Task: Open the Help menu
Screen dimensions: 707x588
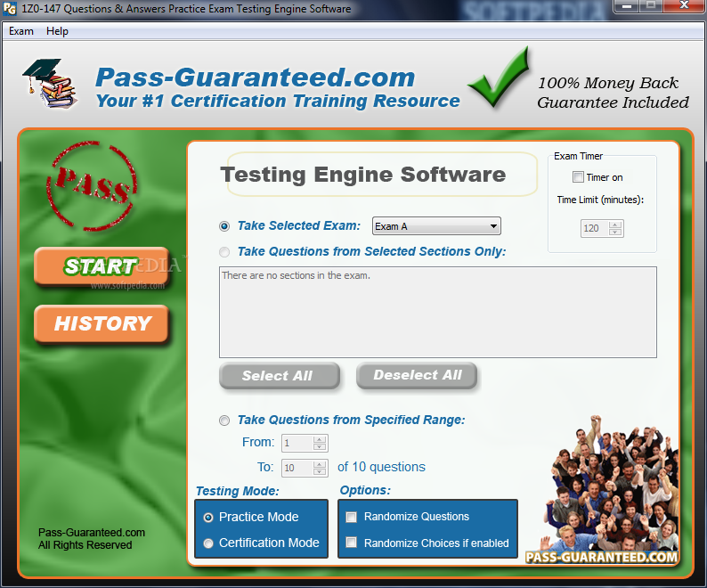Action: [x=57, y=31]
